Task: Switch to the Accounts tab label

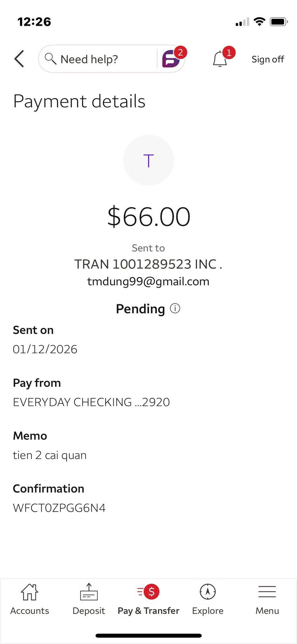Action: [x=30, y=611]
